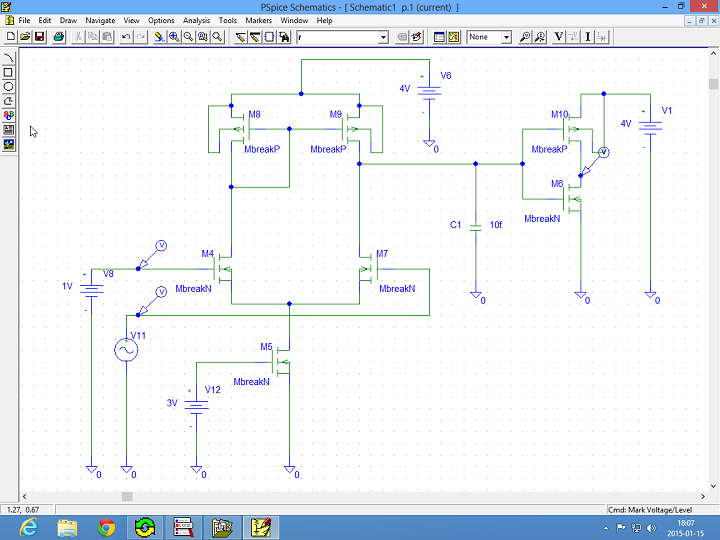Click the Undo toolbar button
The height and width of the screenshot is (540, 720).
[126, 37]
